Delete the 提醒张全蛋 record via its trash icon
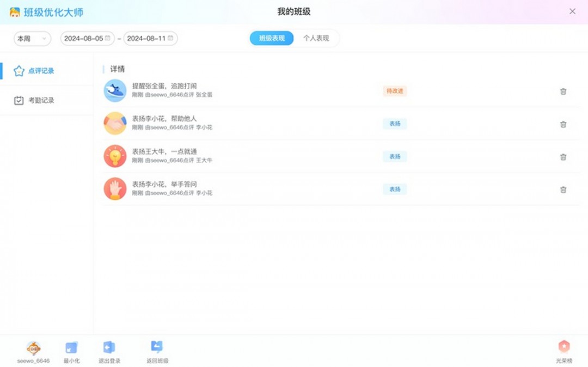The height and width of the screenshot is (367, 588). (563, 91)
